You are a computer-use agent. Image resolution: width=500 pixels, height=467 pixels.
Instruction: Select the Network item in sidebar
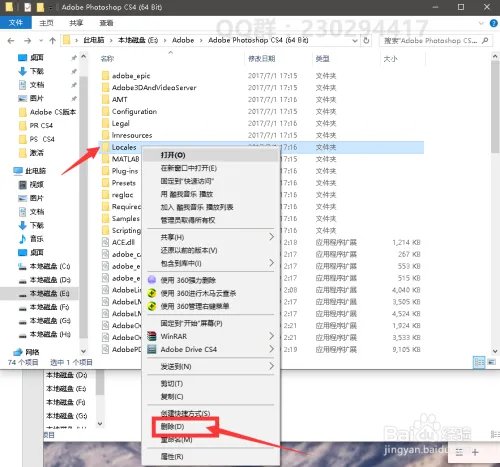click(x=27, y=352)
